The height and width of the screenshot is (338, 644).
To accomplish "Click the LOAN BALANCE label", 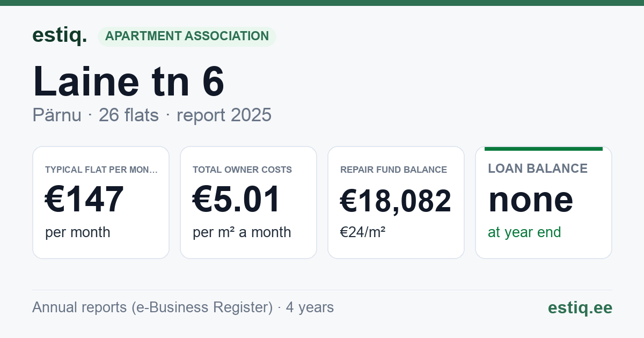I will pos(538,168).
